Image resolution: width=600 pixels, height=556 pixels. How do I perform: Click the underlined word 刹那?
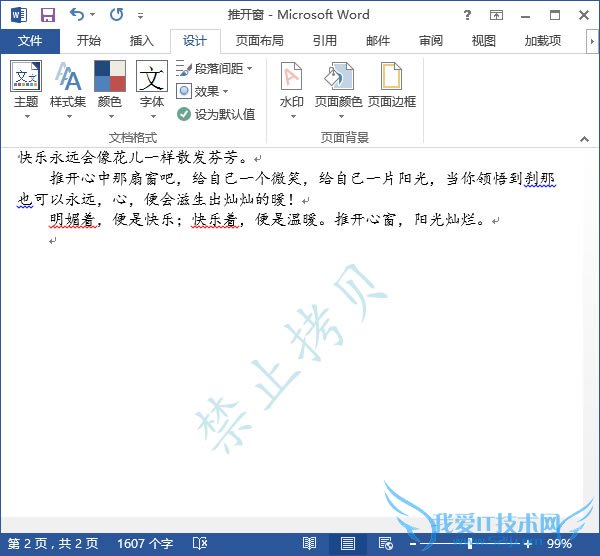point(539,178)
